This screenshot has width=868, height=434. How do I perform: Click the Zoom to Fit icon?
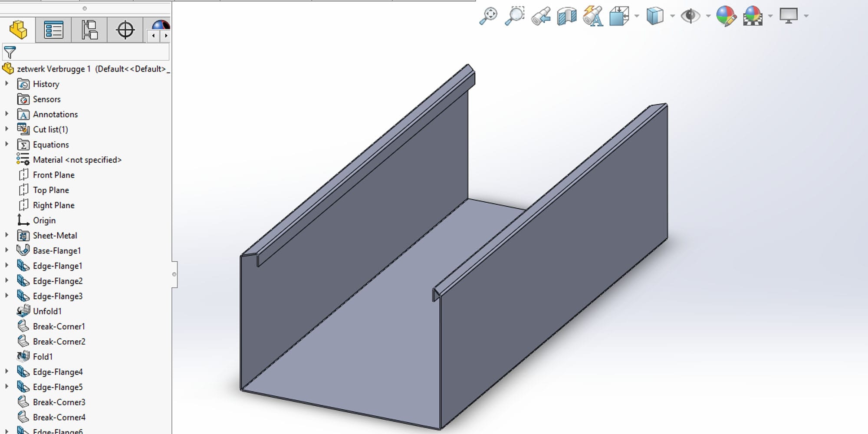coord(488,16)
